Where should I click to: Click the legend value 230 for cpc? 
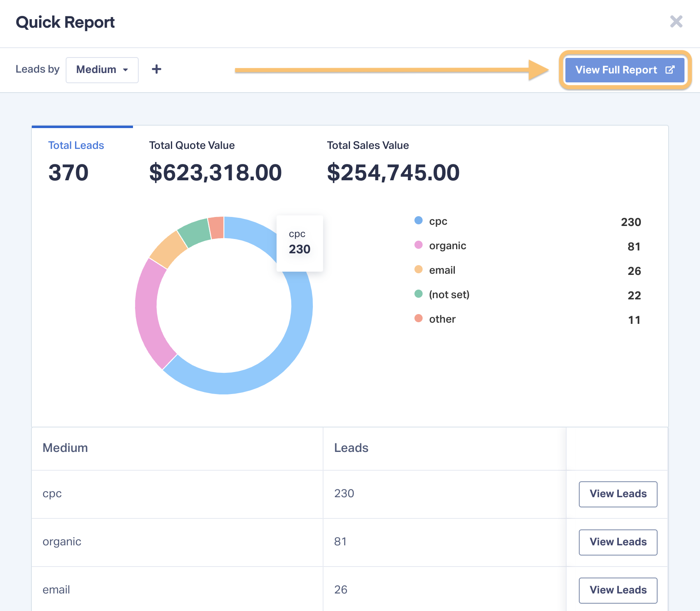631,222
